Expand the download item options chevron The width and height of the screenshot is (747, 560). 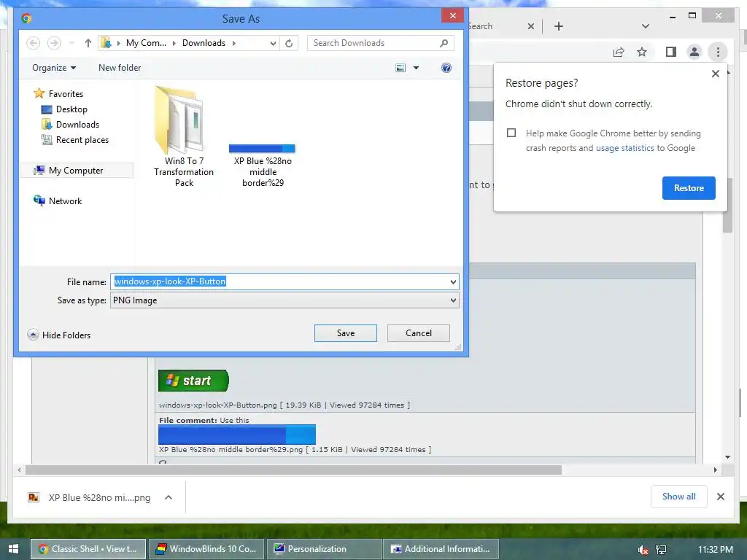169,497
